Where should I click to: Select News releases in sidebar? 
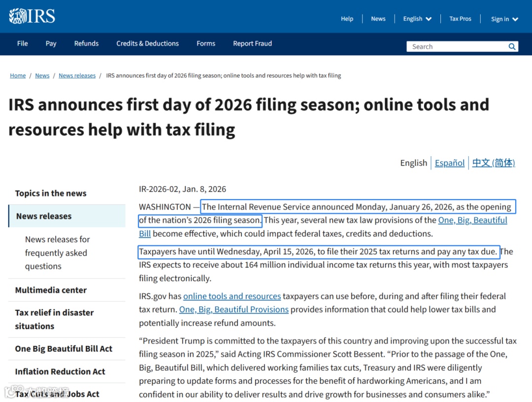coord(67,216)
